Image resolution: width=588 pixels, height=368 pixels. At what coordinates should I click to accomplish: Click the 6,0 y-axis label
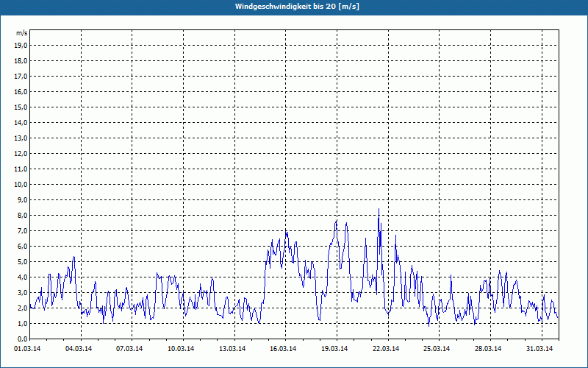tap(22, 246)
